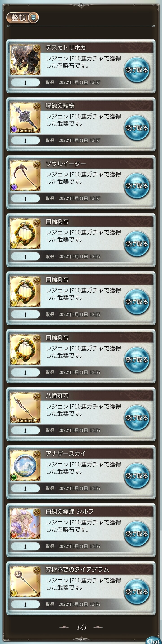This screenshot has width=162, height=644.
Task: Open the 白純の霊蝶 シルフ summon thumbnail
Action: 25,524
